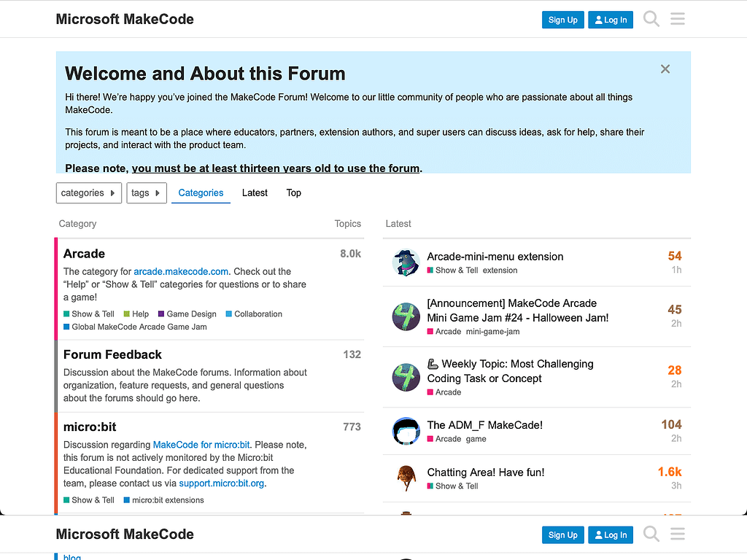Viewport: 747px width, 560px height.
Task: Switch to the Latest tab
Action: pyautogui.click(x=255, y=192)
